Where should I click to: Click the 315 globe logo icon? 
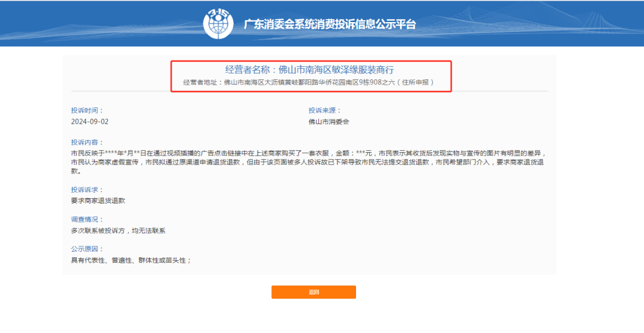tap(218, 23)
